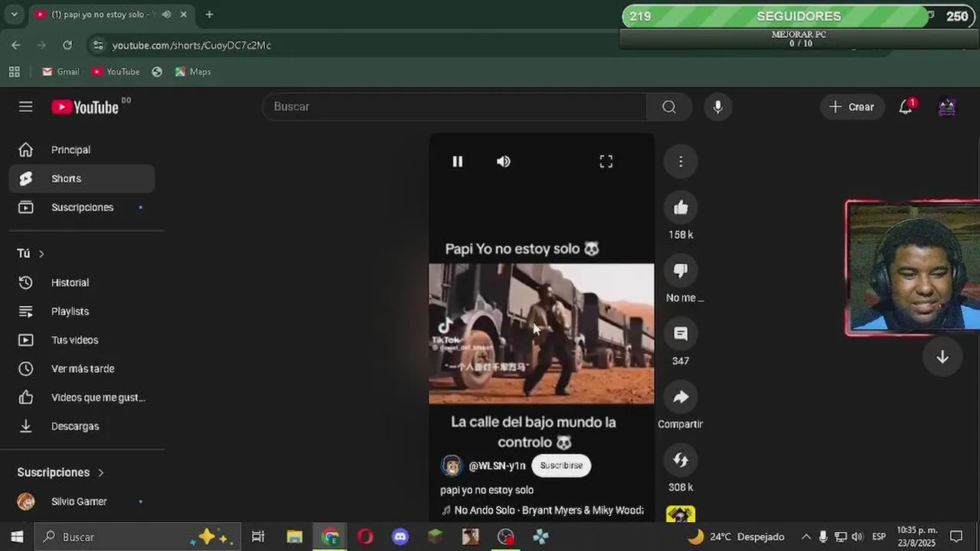
Task: Show hidden system tray icons
Action: tap(805, 536)
